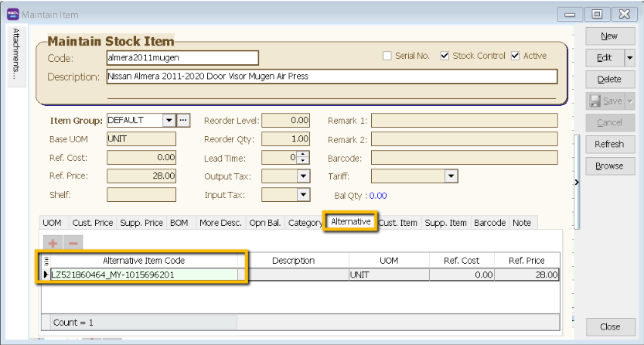The height and width of the screenshot is (345, 644).
Task: Select the row indicator arrow in grid
Action: pyautogui.click(x=46, y=275)
